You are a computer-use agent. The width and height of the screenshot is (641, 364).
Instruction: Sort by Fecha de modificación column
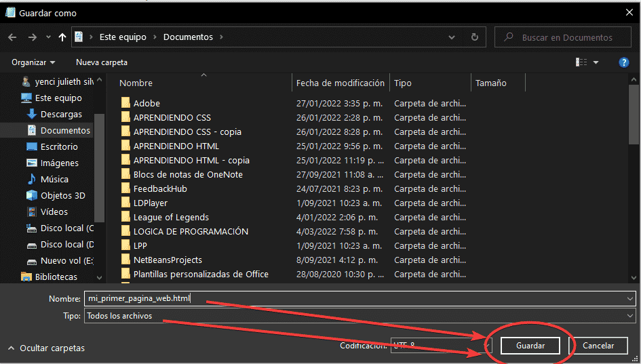pos(340,83)
